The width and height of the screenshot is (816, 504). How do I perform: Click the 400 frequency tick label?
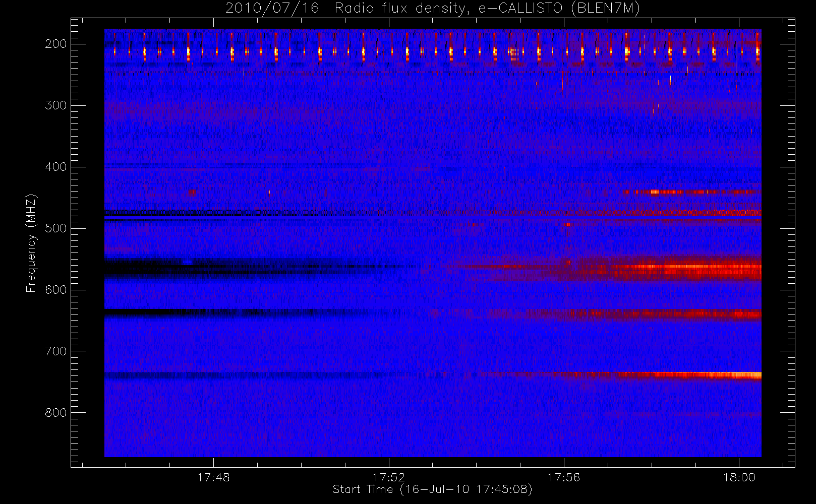point(55,167)
